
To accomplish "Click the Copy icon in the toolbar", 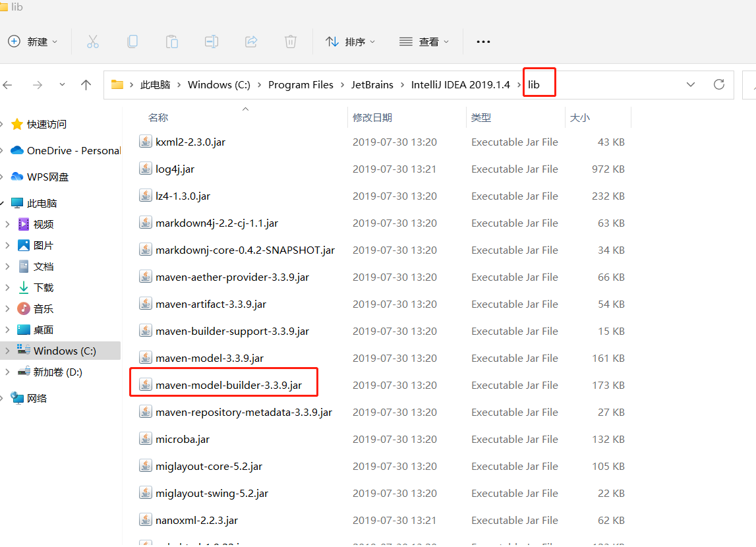I will pyautogui.click(x=132, y=41).
